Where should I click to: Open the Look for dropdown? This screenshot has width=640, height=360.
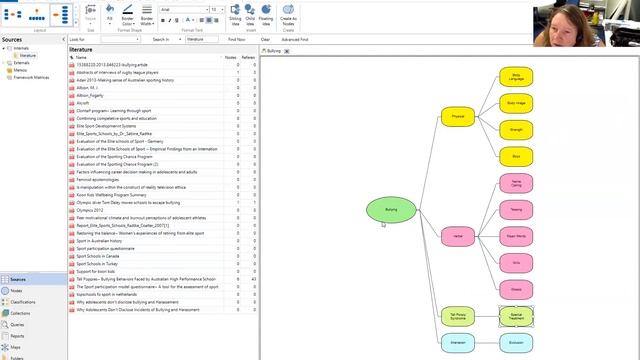click(x=138, y=39)
